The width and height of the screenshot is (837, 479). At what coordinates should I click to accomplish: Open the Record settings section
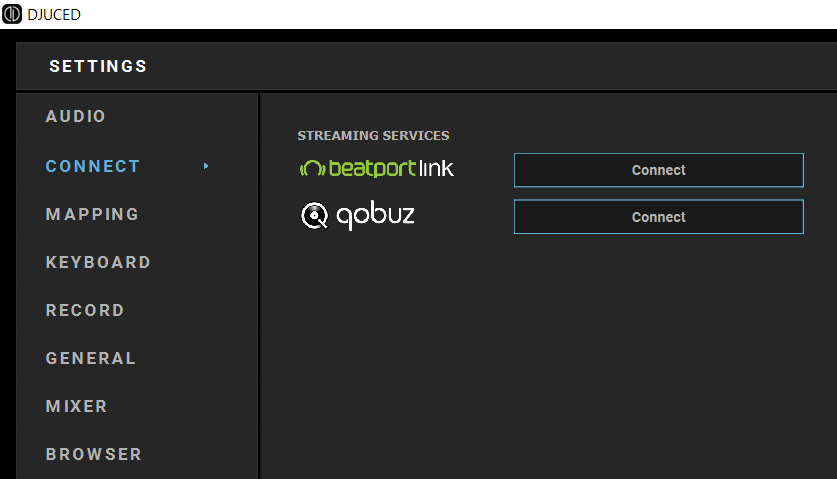tap(85, 310)
